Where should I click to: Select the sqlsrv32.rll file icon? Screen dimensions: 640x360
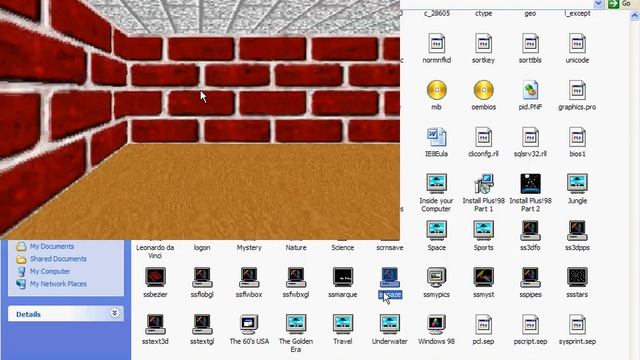click(x=530, y=137)
